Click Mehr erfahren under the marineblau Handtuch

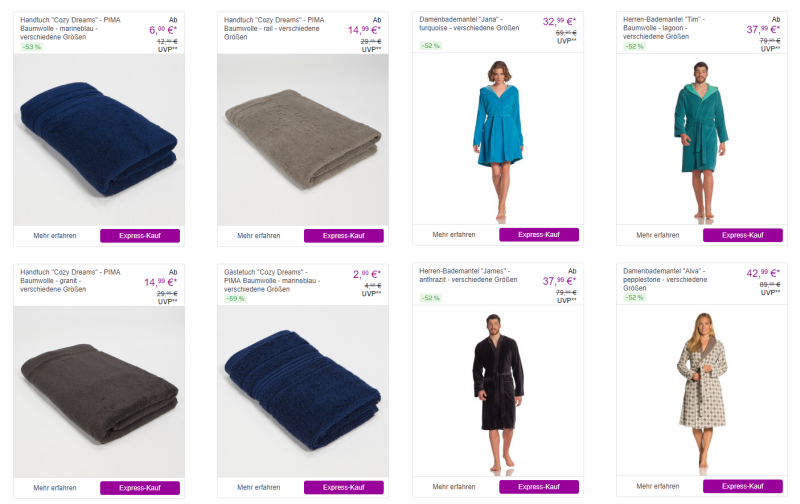54,236
